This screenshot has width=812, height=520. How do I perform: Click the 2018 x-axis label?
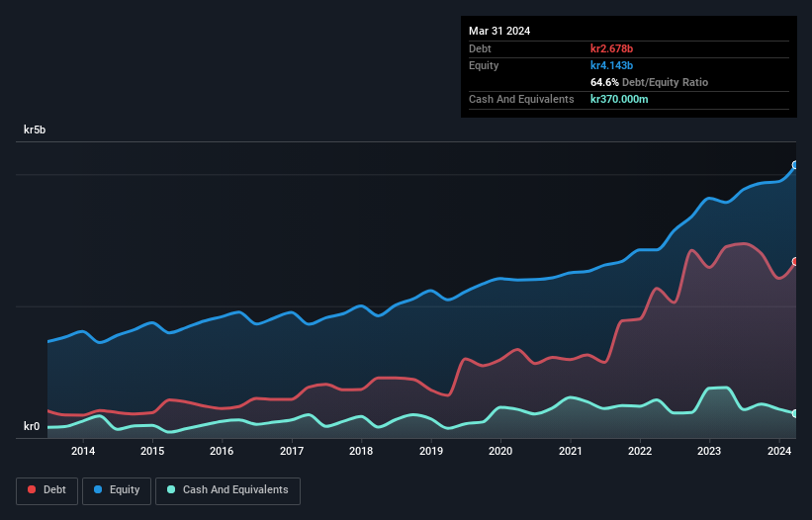[361, 451]
